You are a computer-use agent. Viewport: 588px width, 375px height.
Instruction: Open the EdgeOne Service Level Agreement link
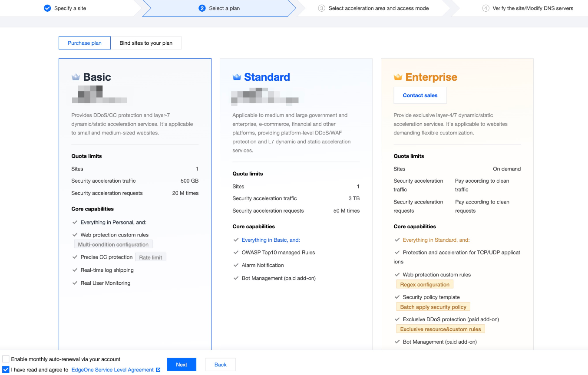pyautogui.click(x=112, y=370)
